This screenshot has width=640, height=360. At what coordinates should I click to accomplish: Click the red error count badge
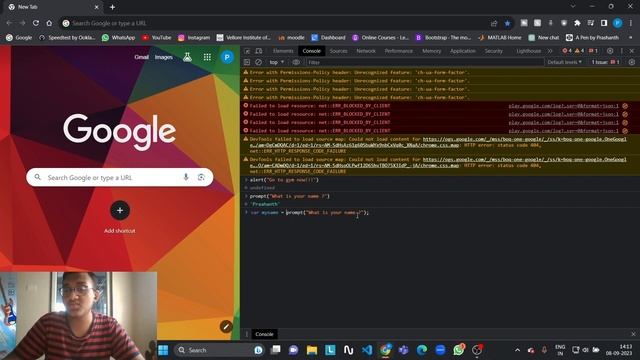567,51
